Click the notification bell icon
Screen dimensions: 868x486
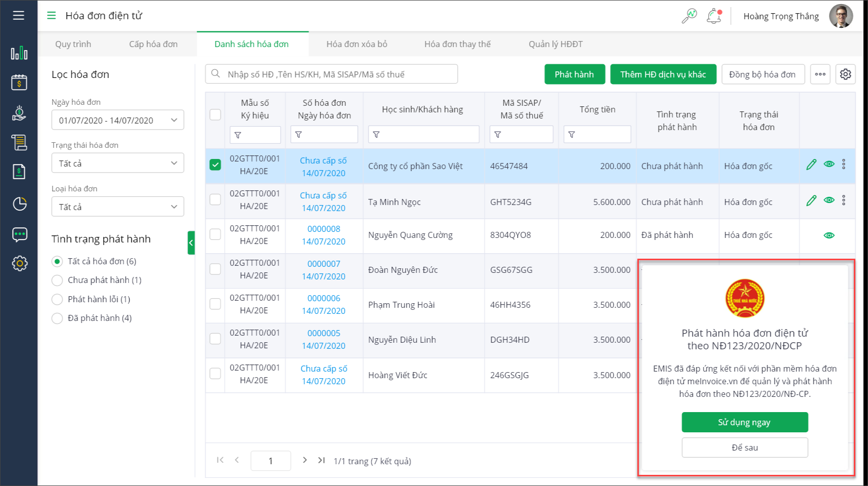714,16
